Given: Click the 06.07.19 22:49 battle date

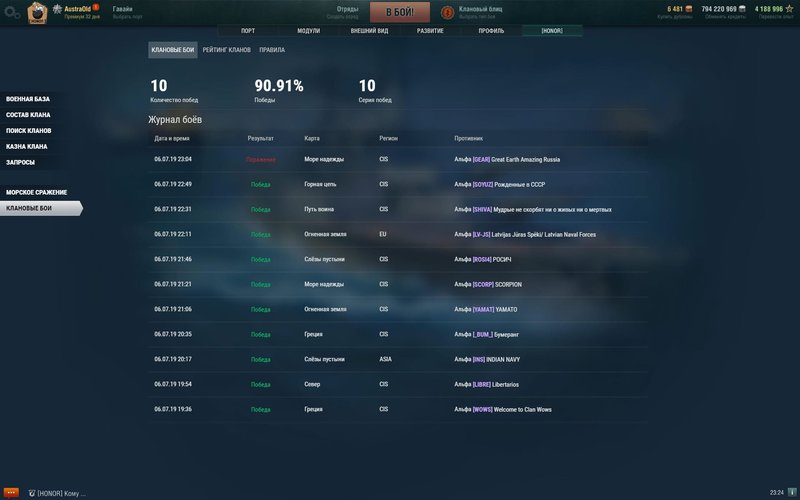Looking at the screenshot, I should point(173,184).
